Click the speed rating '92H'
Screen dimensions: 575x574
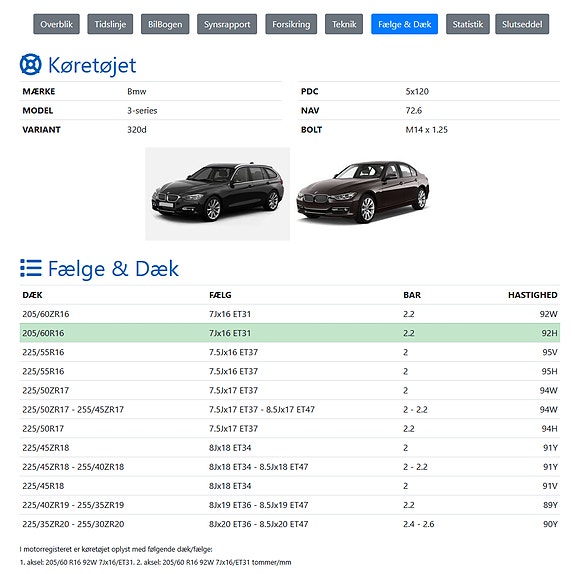[549, 333]
